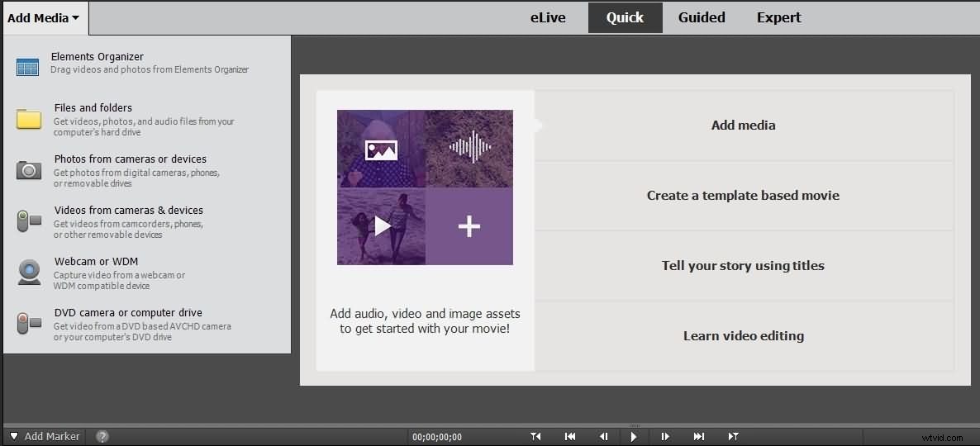This screenshot has width=980, height=446.
Task: Click 'Add audio, video and image assets' text
Action: coord(425,314)
